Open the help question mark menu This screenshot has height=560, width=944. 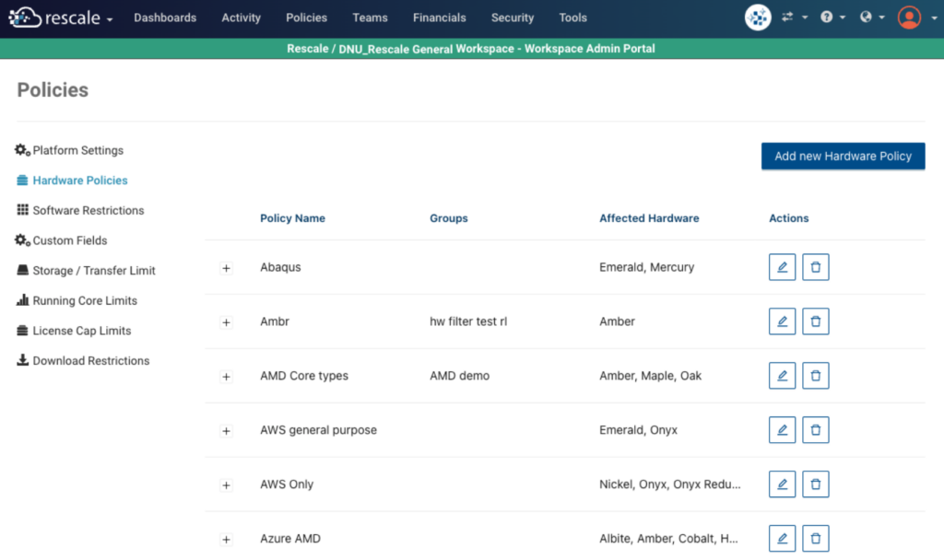(x=827, y=17)
